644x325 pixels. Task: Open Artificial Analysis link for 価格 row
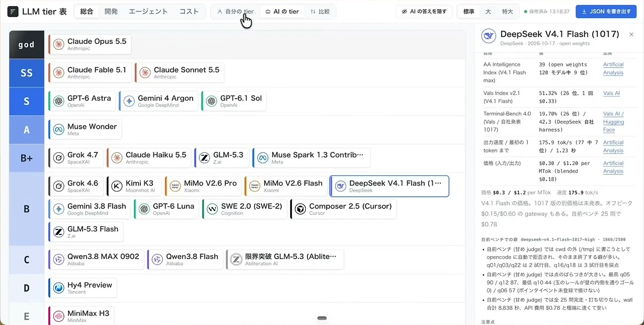pos(613,167)
